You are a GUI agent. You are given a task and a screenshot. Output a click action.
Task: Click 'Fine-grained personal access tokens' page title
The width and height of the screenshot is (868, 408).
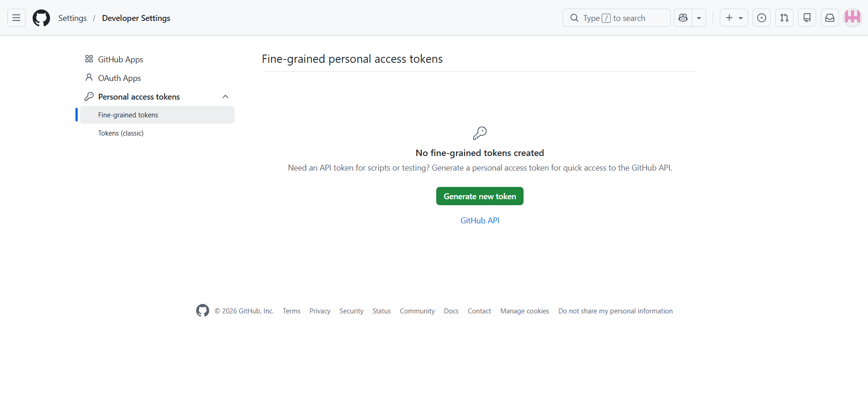pos(352,59)
